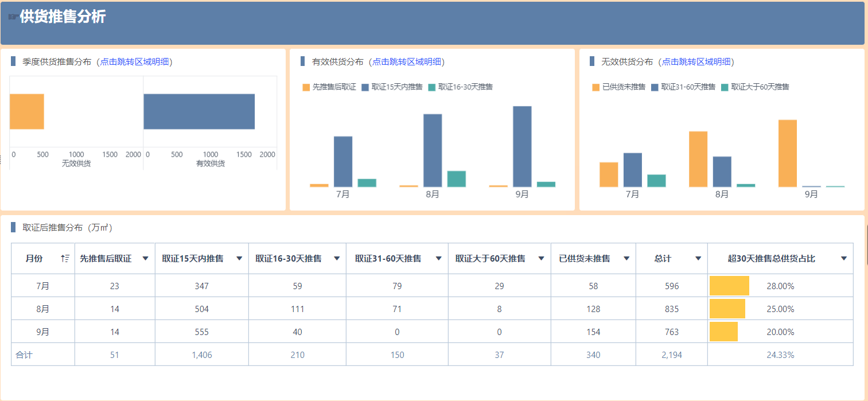Open the 先推售后取证 column filter arrow
868x401 pixels.
145,259
